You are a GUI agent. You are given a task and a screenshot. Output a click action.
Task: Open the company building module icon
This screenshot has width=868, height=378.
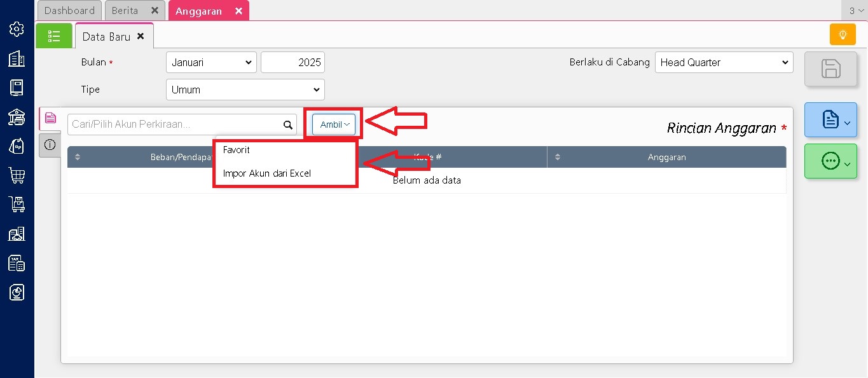[17, 59]
